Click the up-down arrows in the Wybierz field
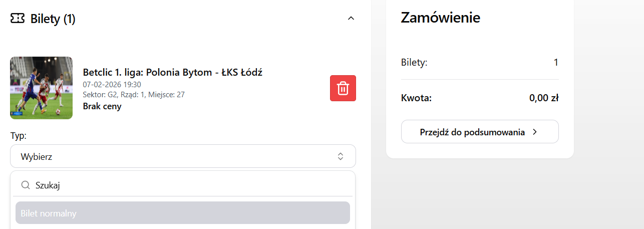 point(341,156)
